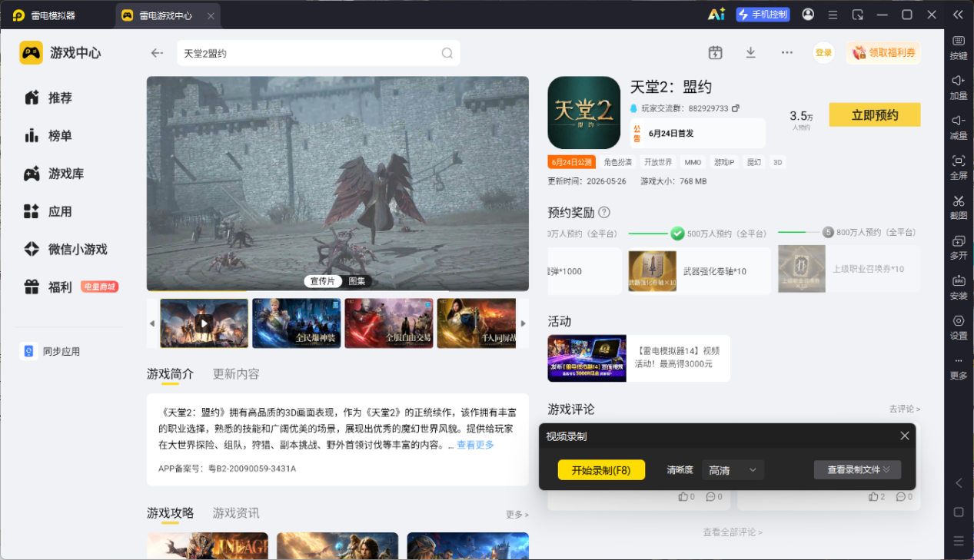The height and width of the screenshot is (560, 974).
Task: Click 领取福利券 coupon button
Action: tap(883, 52)
